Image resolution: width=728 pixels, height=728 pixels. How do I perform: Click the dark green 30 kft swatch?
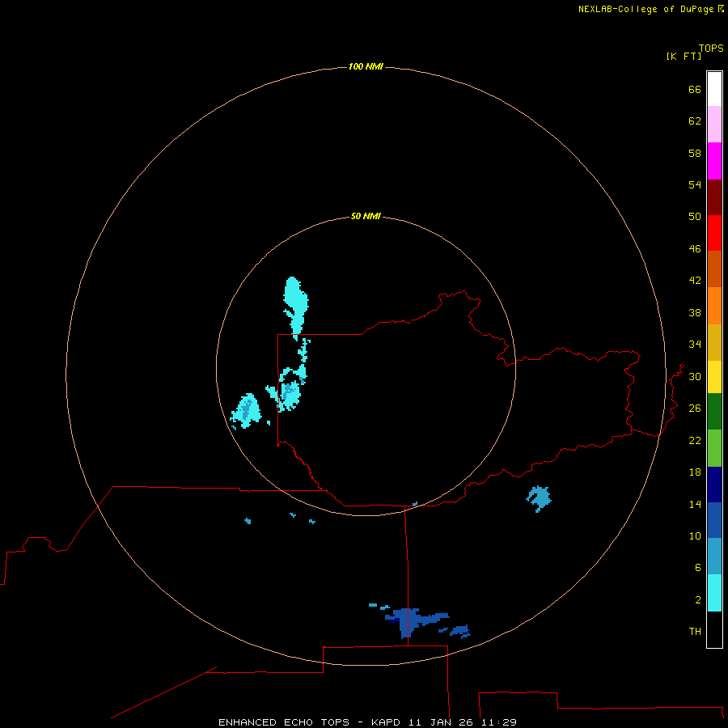click(x=714, y=411)
